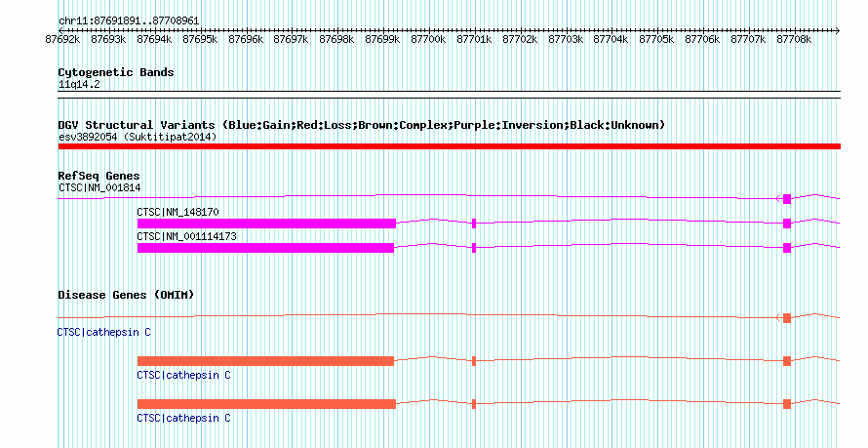Click the 87698k ruler tick label
The height and width of the screenshot is (448, 868).
click(336, 39)
